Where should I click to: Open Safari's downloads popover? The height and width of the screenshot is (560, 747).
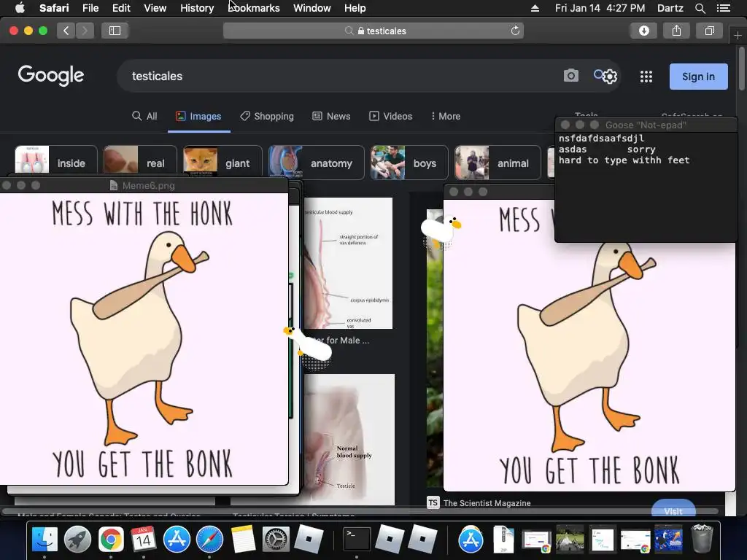pos(643,31)
